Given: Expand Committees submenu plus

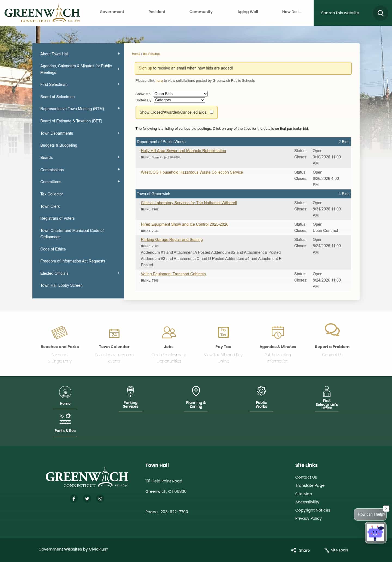Looking at the screenshot, I should [x=118, y=182].
